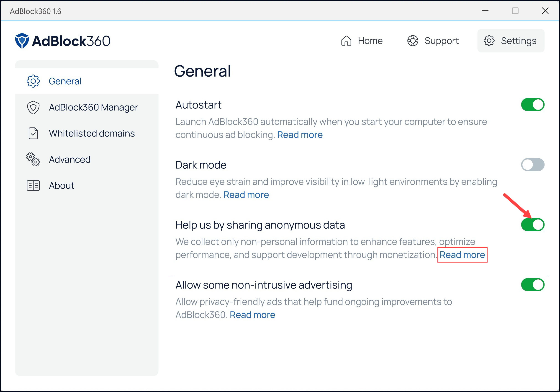Click 'Help us by sharing anonymous data' title
The height and width of the screenshot is (392, 560).
click(260, 225)
